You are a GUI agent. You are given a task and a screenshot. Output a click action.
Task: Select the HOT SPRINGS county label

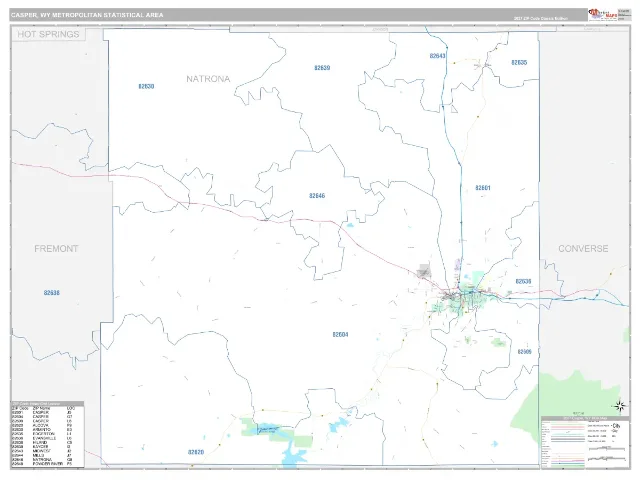[x=48, y=34]
